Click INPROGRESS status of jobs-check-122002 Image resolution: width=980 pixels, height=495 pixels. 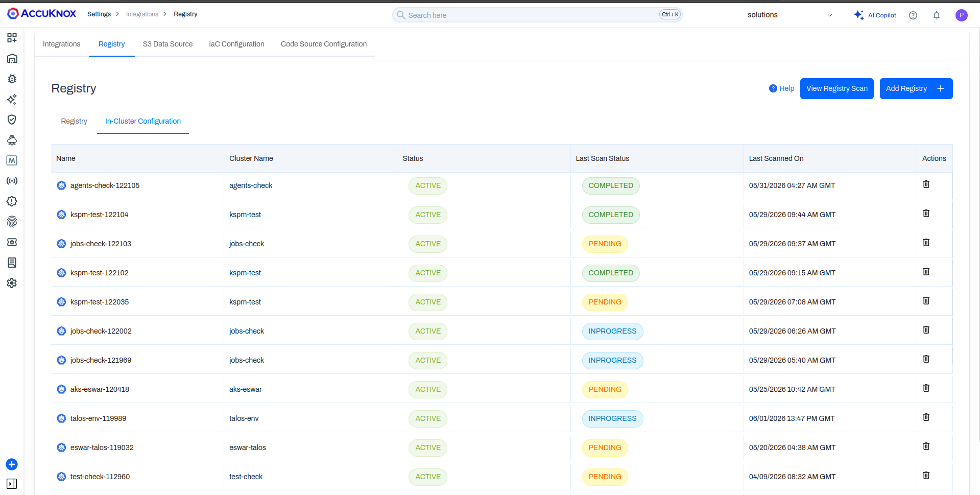[x=612, y=331]
